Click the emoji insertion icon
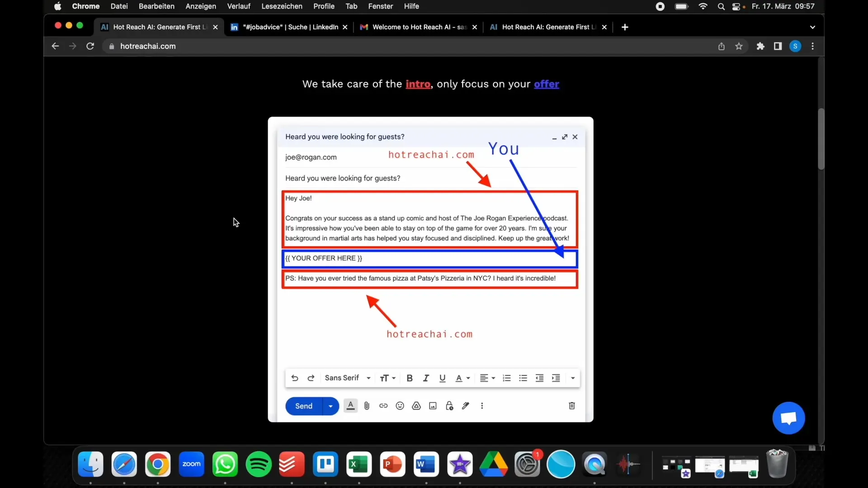This screenshot has width=868, height=488. [400, 406]
